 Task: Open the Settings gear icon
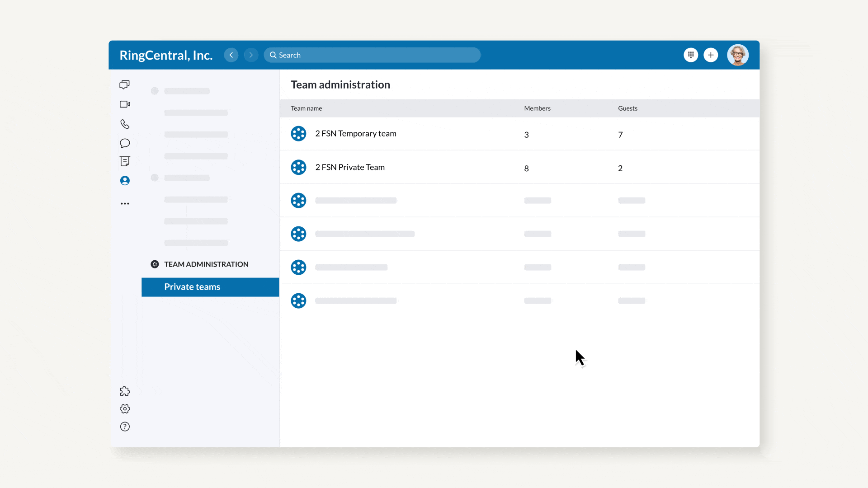click(125, 409)
